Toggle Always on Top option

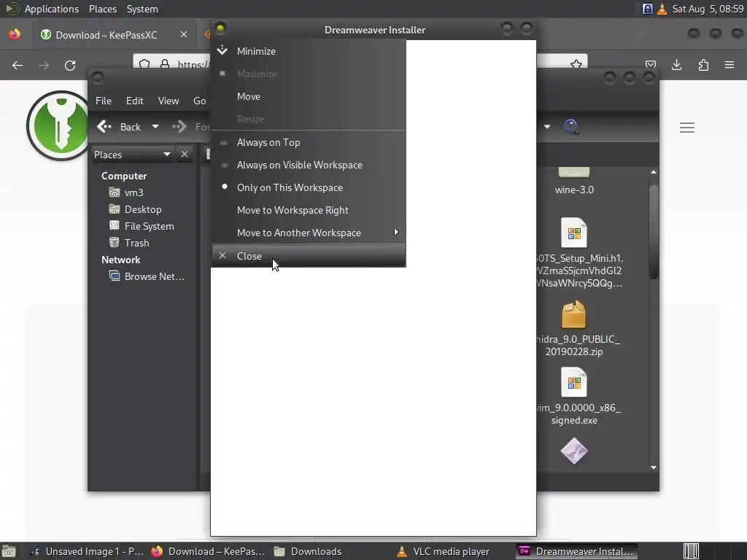pos(309,142)
